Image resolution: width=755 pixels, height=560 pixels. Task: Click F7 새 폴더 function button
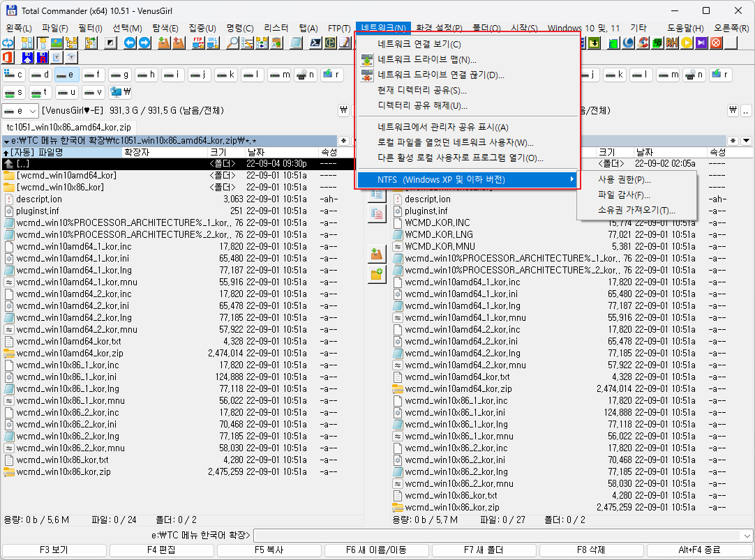[484, 550]
